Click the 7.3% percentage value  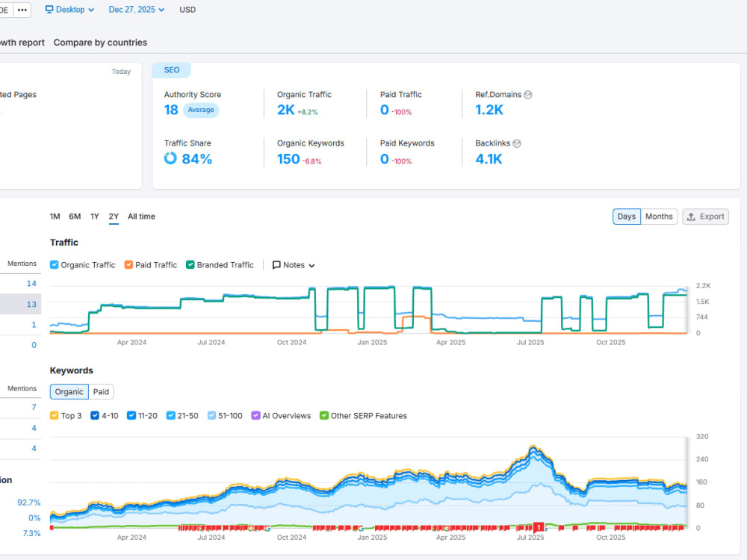click(31, 533)
